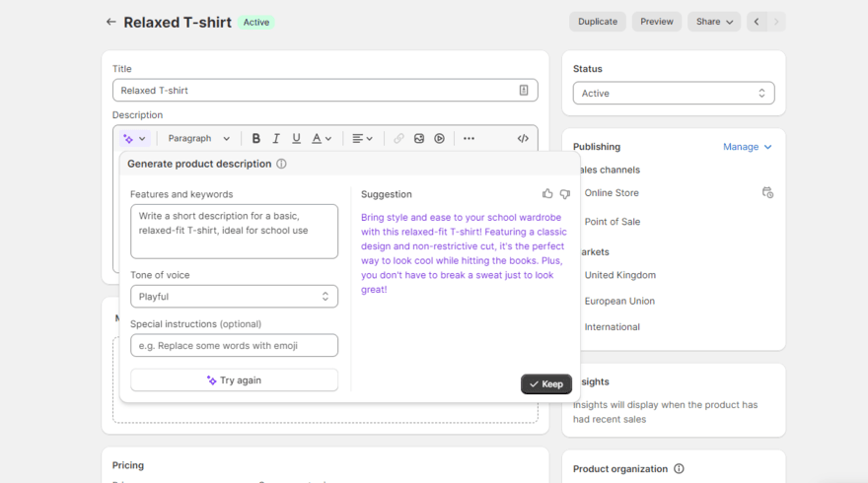Insert video using the play icon
Screen dimensions: 868x483
pos(440,139)
